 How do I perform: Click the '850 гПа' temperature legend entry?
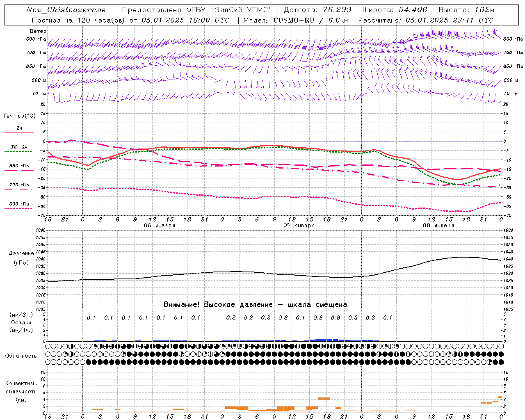click(x=19, y=166)
